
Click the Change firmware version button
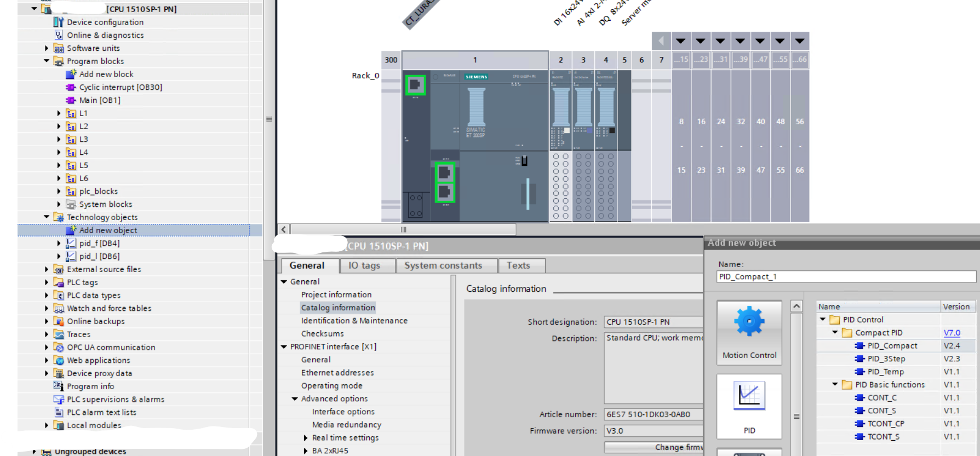654,447
